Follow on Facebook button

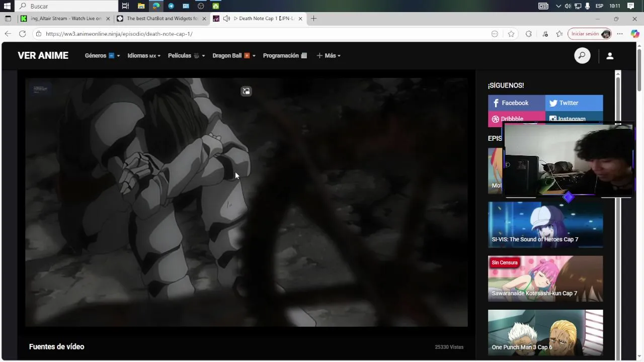pyautogui.click(x=516, y=103)
